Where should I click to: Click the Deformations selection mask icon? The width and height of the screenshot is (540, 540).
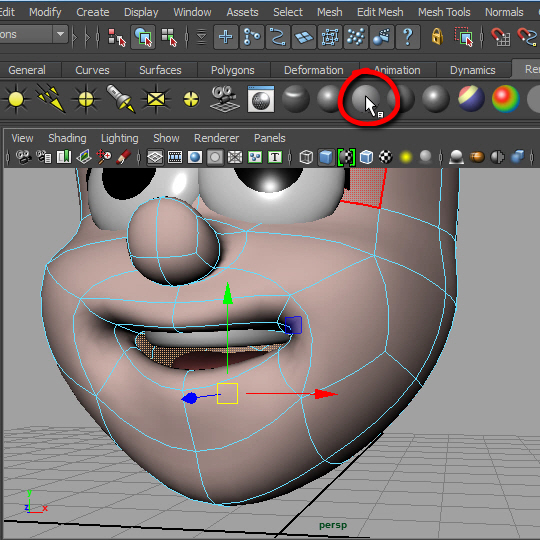click(330, 37)
